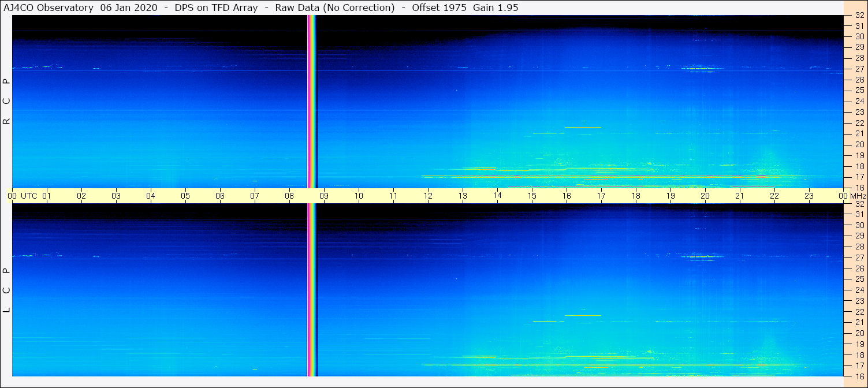This screenshot has width=868, height=388.
Task: Click the 32 MHz tick in RCP panel
Action: [859, 15]
